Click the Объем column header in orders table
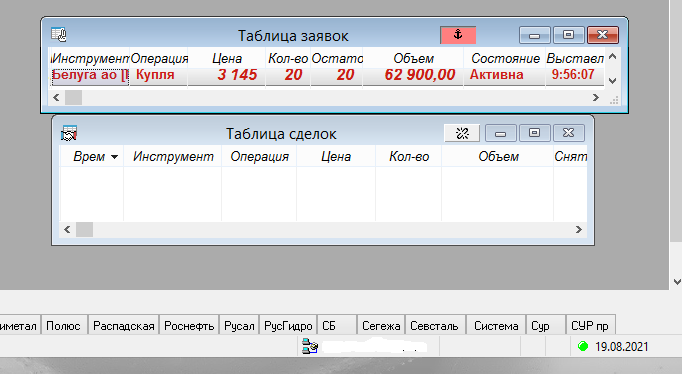 [x=413, y=58]
